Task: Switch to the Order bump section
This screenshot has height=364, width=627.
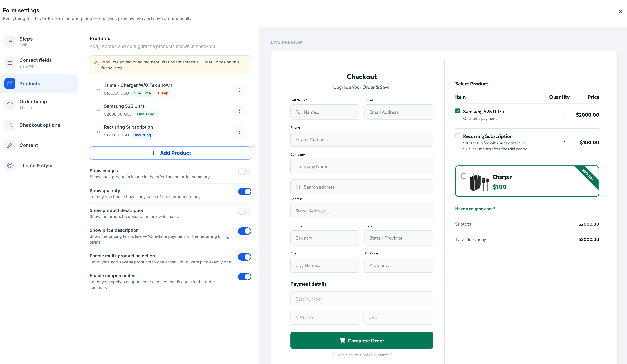Action: tap(39, 104)
